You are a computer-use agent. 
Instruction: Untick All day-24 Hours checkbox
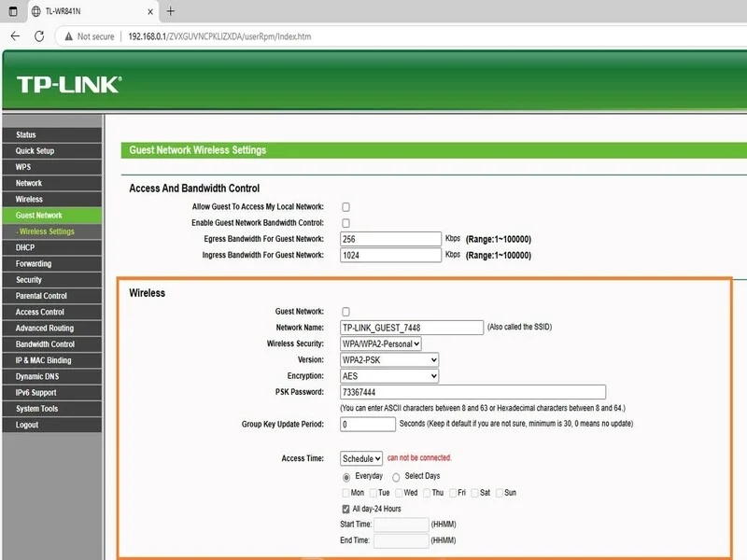(345, 509)
